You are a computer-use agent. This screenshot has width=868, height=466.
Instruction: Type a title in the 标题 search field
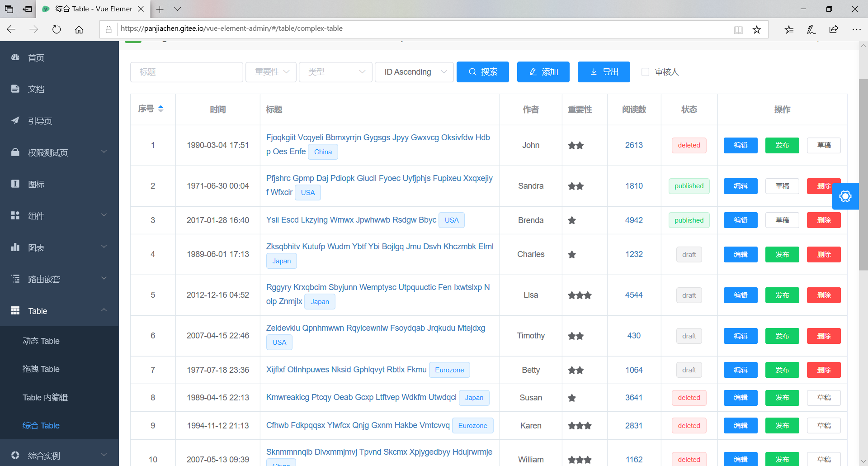(186, 72)
